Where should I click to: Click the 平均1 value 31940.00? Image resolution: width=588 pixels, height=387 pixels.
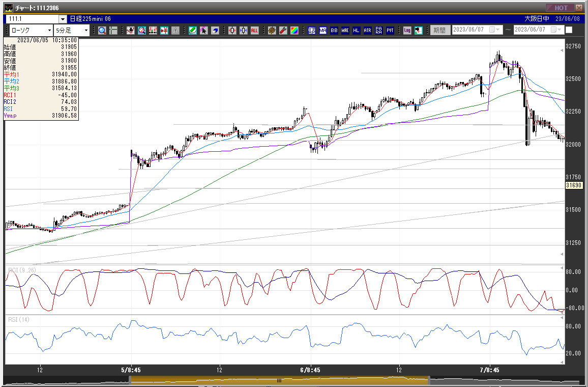click(64, 75)
